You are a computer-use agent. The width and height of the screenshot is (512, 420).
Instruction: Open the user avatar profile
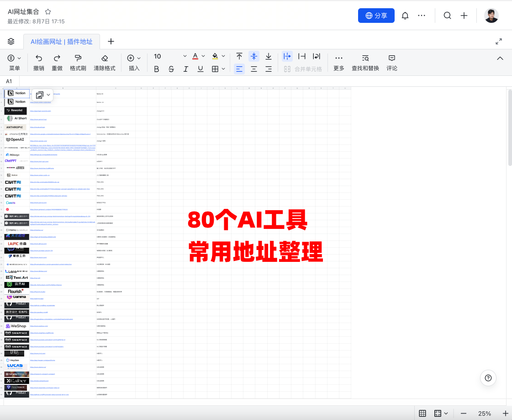tap(491, 16)
